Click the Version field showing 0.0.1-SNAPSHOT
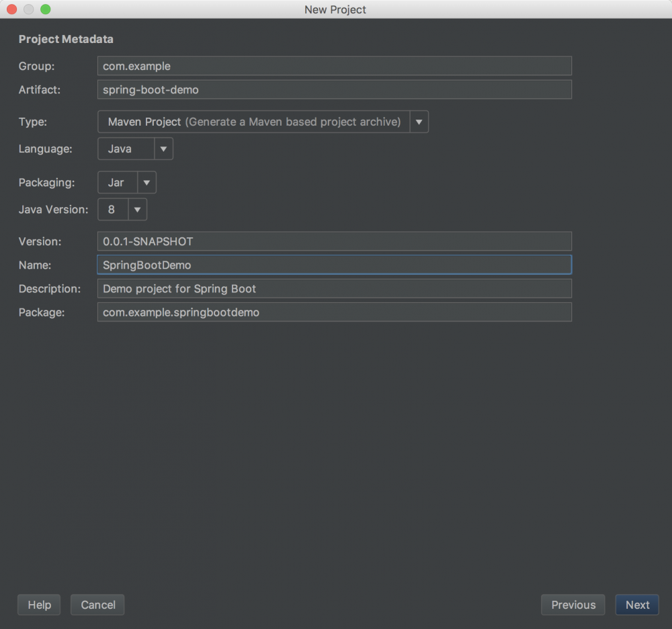This screenshot has width=672, height=629. coord(334,241)
